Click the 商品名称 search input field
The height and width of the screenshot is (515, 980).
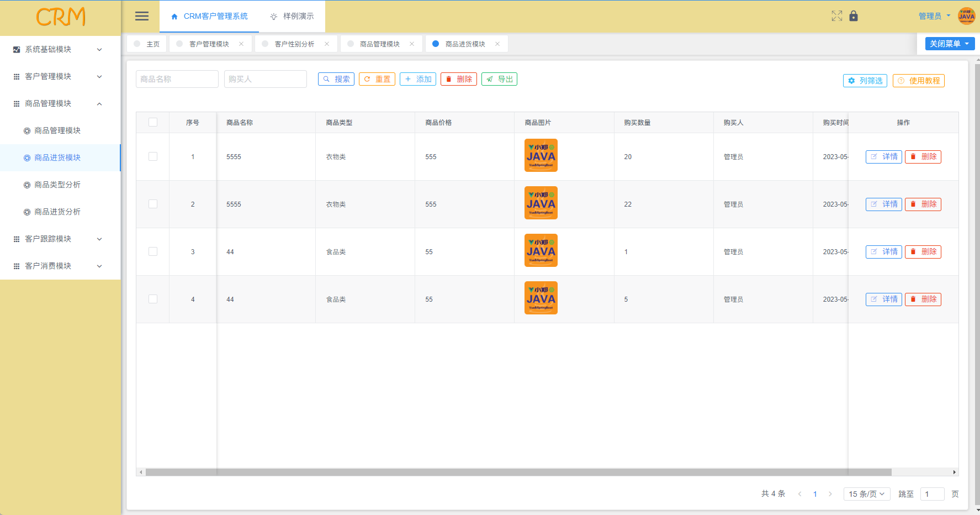coord(177,79)
